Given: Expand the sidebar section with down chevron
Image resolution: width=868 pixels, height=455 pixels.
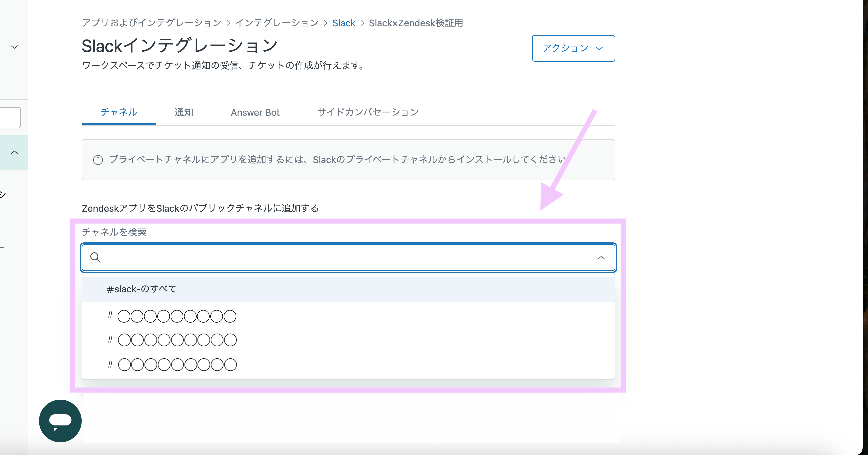Looking at the screenshot, I should tap(14, 47).
